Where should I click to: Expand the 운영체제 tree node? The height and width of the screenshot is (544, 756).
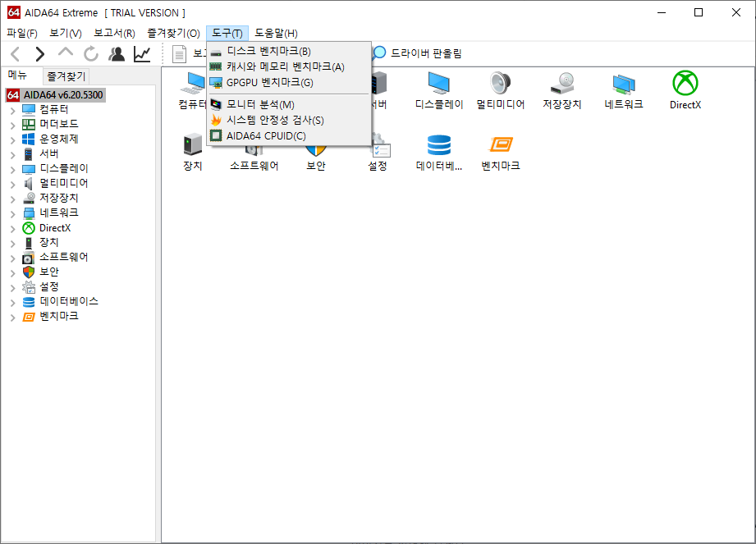tap(12, 139)
